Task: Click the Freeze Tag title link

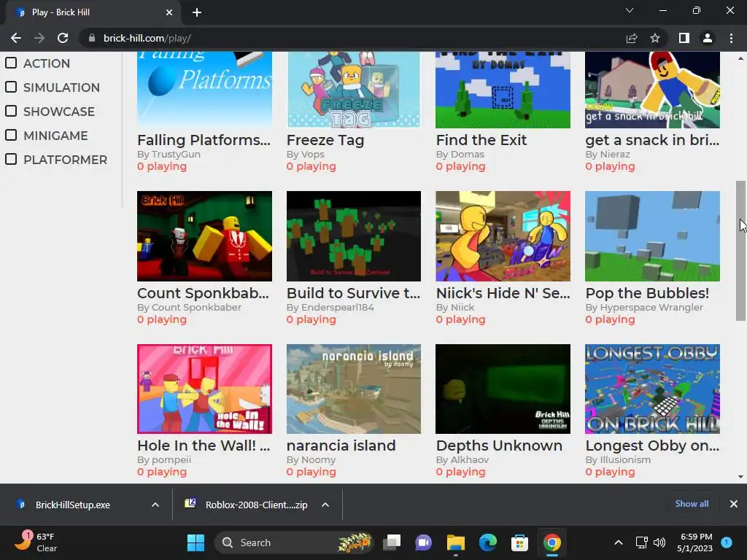Action: (x=325, y=140)
